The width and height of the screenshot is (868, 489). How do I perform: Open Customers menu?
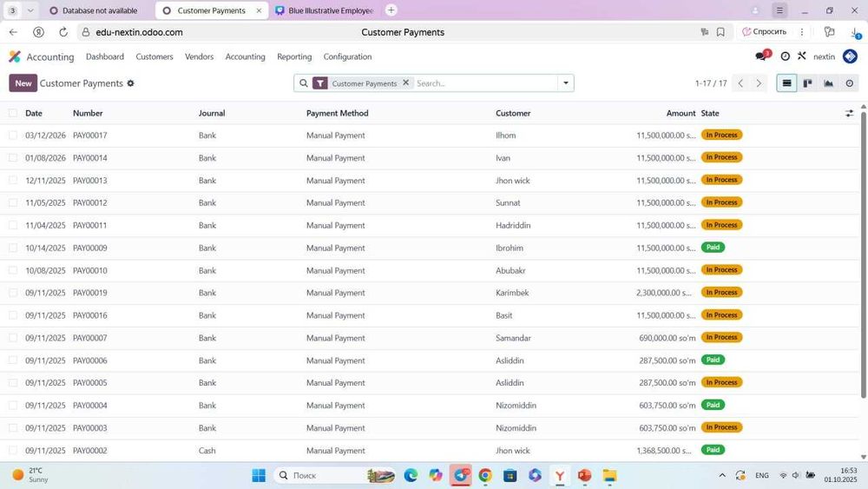click(x=155, y=56)
